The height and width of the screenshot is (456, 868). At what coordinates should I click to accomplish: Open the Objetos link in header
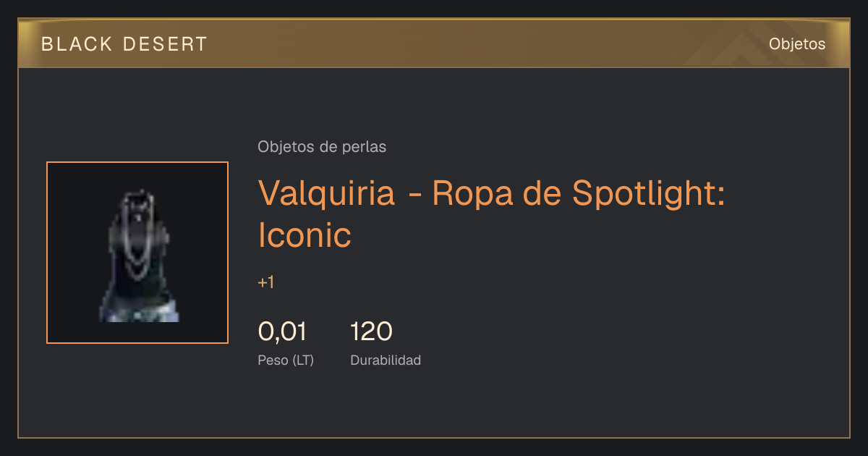point(797,44)
